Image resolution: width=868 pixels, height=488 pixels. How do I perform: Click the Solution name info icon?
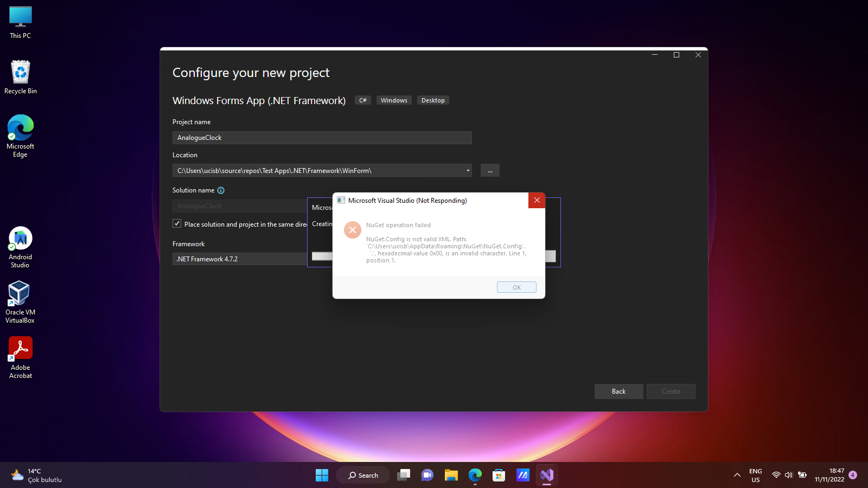coord(221,190)
